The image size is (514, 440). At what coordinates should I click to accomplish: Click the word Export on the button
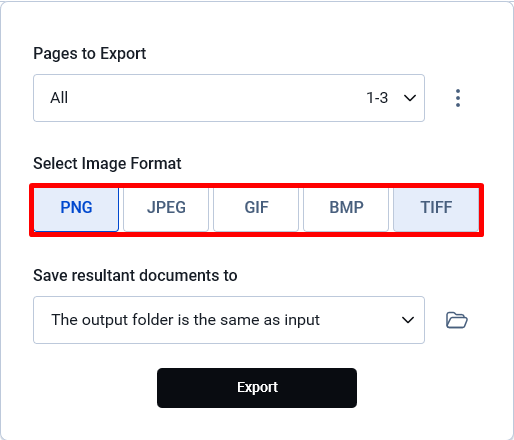[257, 387]
